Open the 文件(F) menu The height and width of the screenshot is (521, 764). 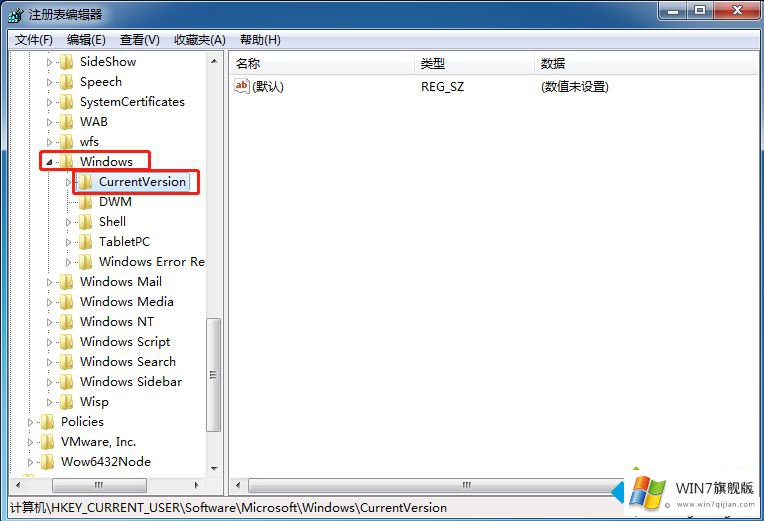tap(34, 40)
